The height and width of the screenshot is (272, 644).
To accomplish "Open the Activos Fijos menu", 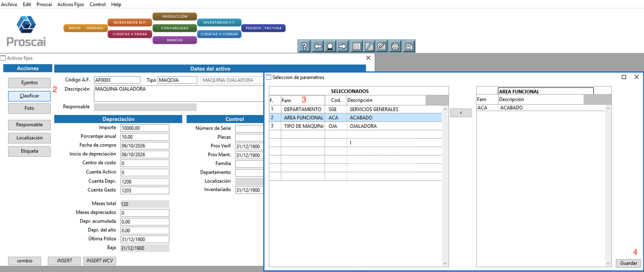I will (71, 4).
